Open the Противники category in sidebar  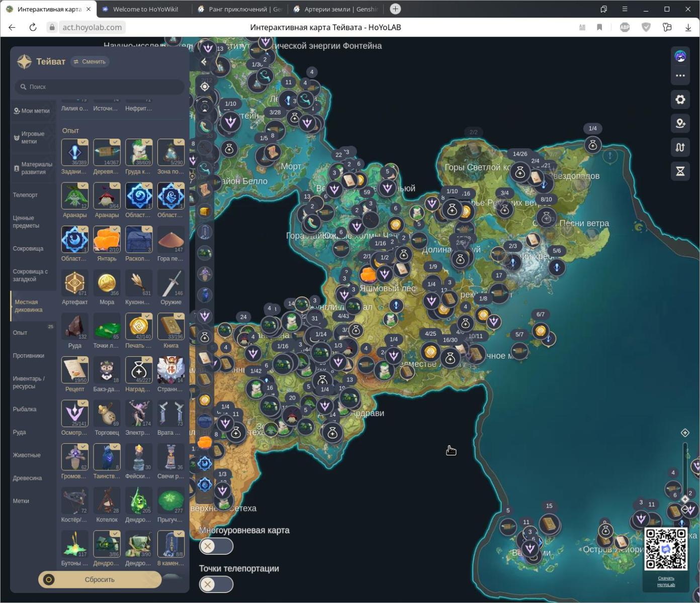coord(33,356)
